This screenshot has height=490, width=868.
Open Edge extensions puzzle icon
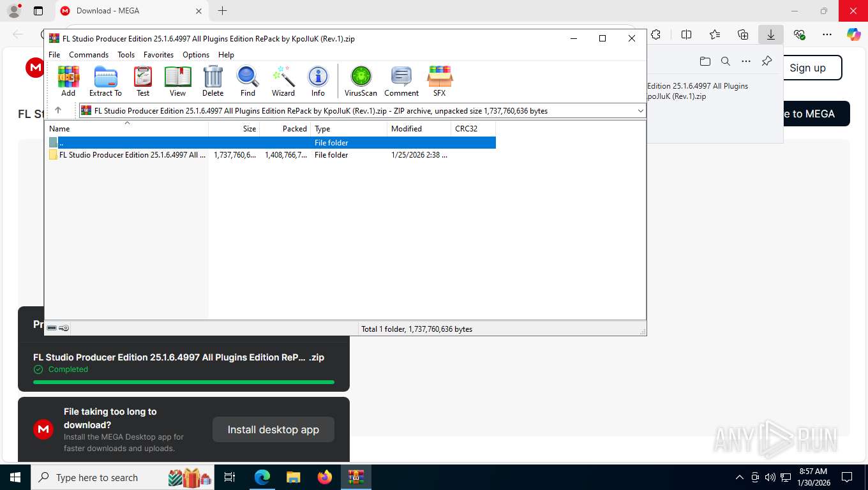pyautogui.click(x=655, y=34)
